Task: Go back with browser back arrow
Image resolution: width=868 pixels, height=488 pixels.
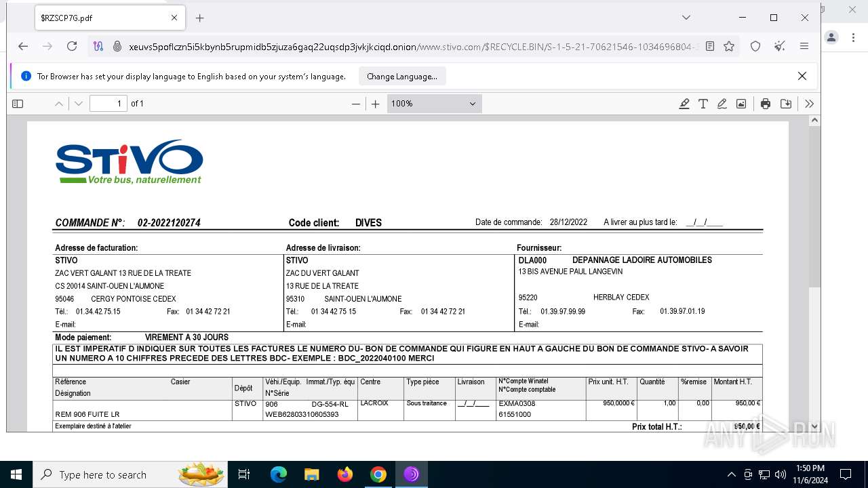Action: pos(23,46)
